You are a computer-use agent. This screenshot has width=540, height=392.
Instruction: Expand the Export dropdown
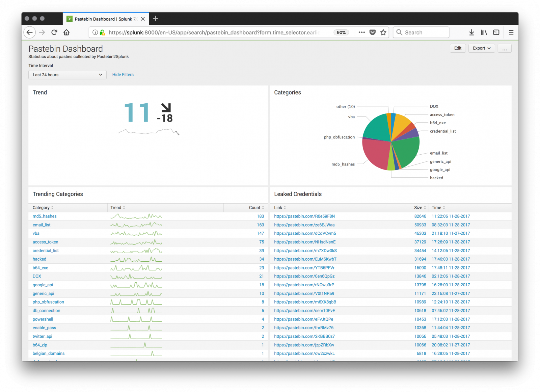pyautogui.click(x=482, y=48)
